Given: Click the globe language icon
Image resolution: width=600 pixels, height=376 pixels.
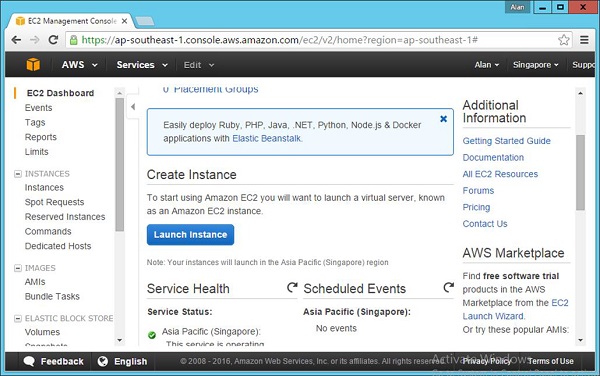Looking at the screenshot, I should (103, 361).
